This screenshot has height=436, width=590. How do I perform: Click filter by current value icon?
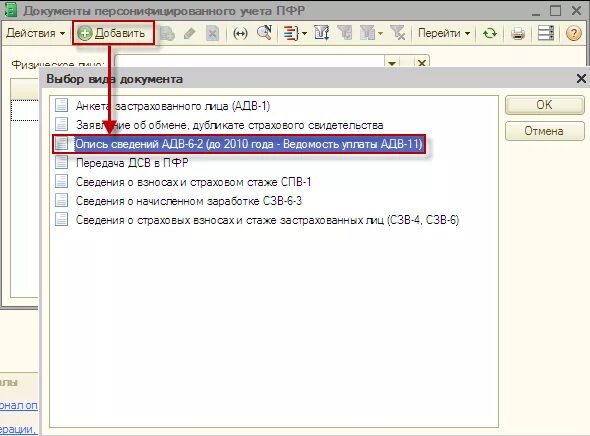click(x=345, y=33)
